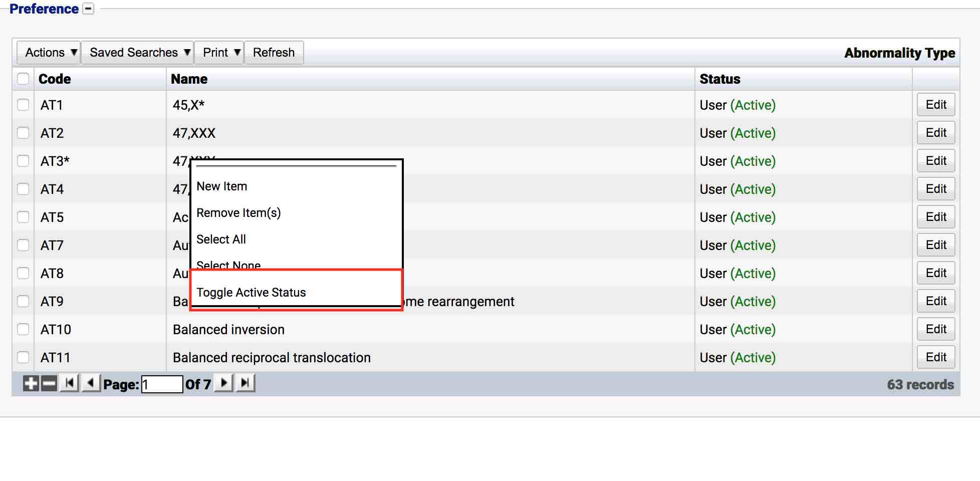
Task: Click the plus icon in pagination bar
Action: [x=31, y=384]
